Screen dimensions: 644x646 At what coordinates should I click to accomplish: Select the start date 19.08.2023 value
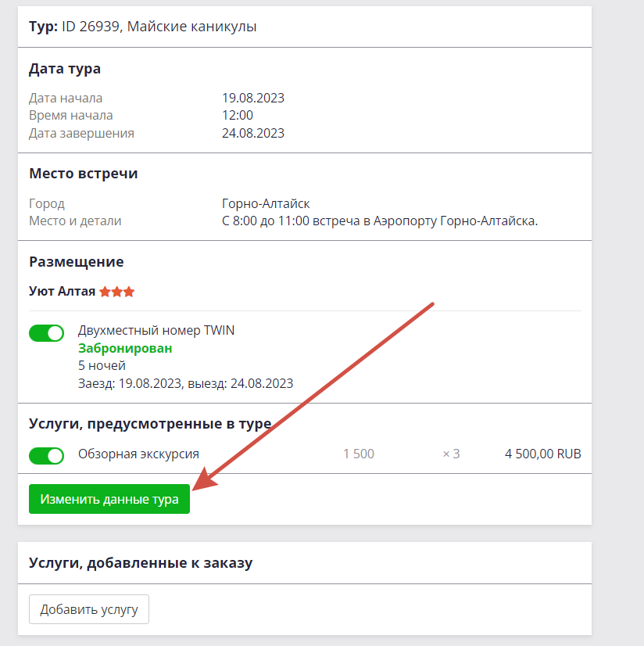(253, 98)
